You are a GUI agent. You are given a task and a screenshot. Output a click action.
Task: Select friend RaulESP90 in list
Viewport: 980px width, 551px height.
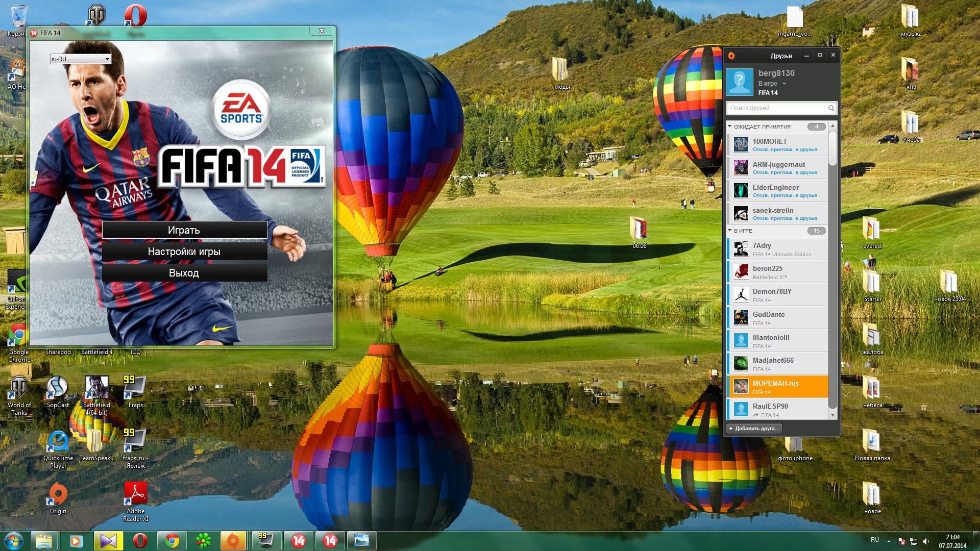(777, 409)
